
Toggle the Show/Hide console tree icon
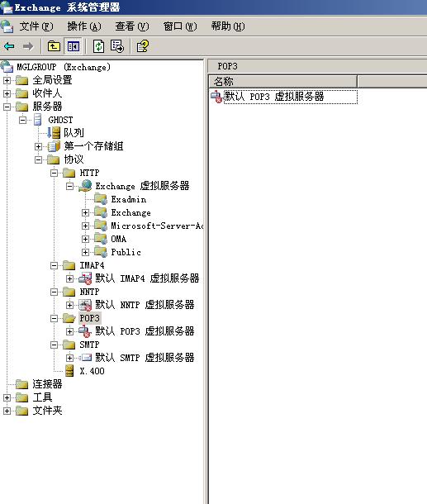click(74, 46)
